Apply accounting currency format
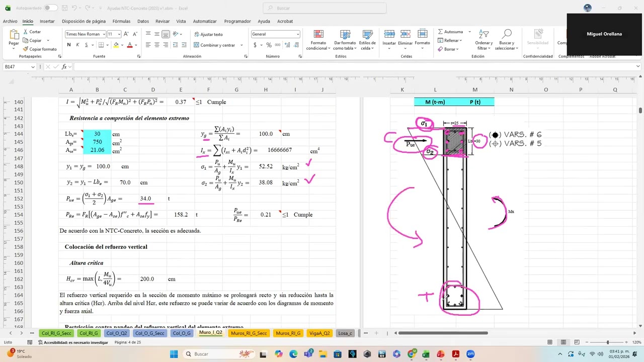This screenshot has height=362, width=644. 255,45
